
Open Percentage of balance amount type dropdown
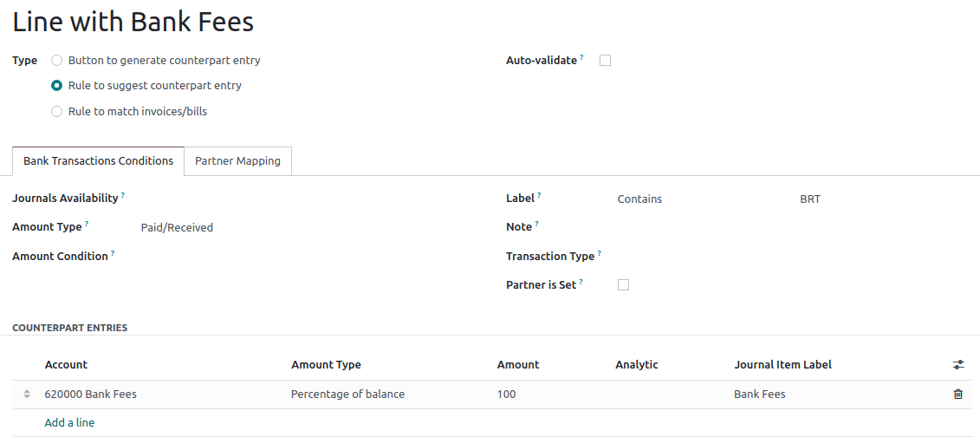click(x=347, y=395)
